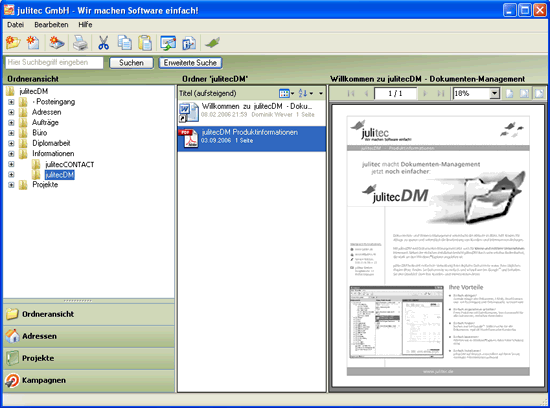Open the sort order dropdown arrow

coord(311,94)
